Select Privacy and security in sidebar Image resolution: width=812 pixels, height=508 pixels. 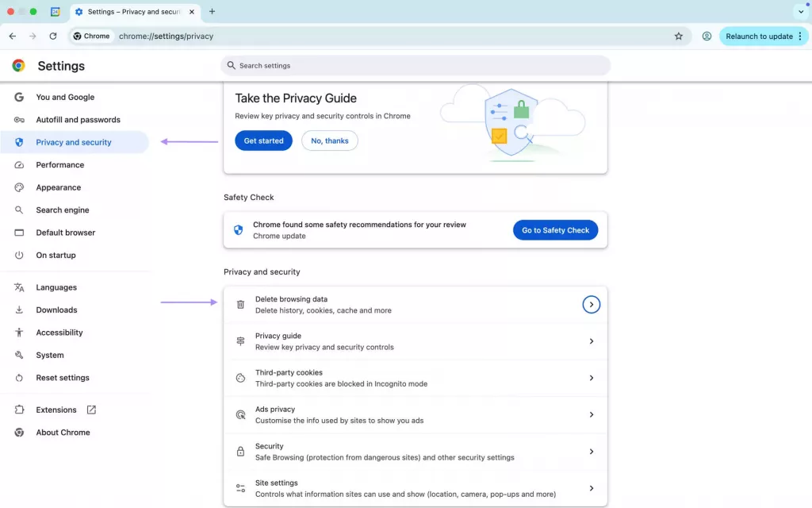pos(75,142)
